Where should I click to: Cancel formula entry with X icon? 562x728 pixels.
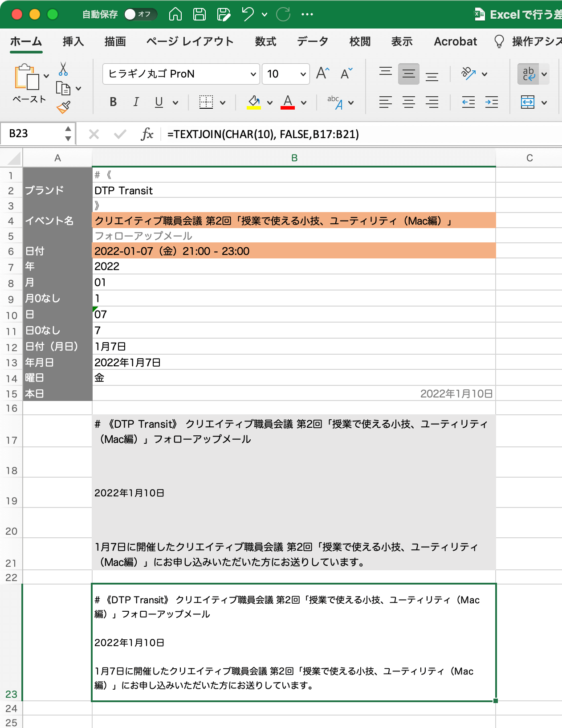(94, 134)
